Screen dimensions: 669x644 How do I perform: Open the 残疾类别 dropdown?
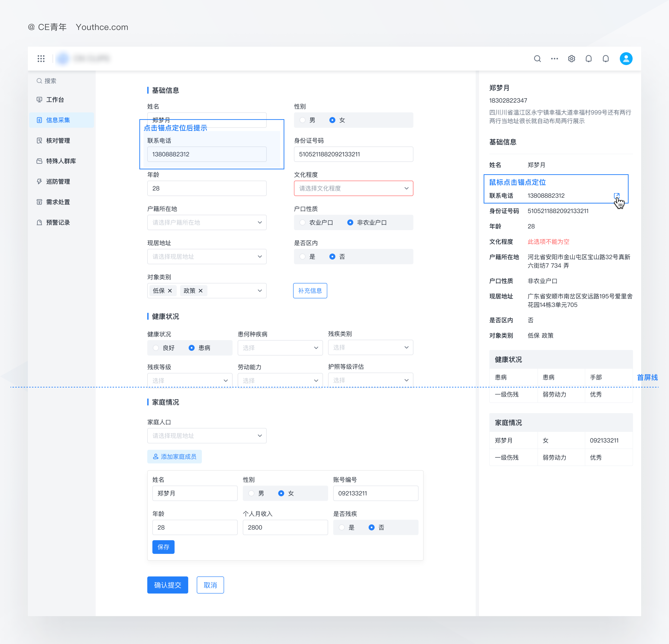click(x=371, y=347)
